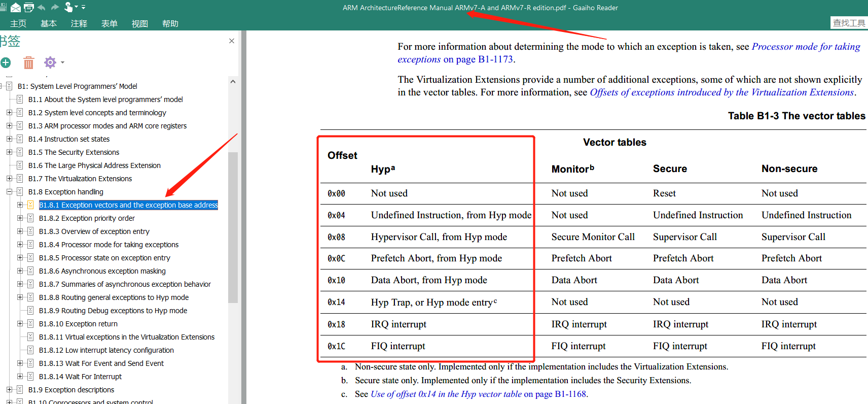Close the bookmarks panel
Image resolution: width=868 pixels, height=404 pixels.
[232, 41]
